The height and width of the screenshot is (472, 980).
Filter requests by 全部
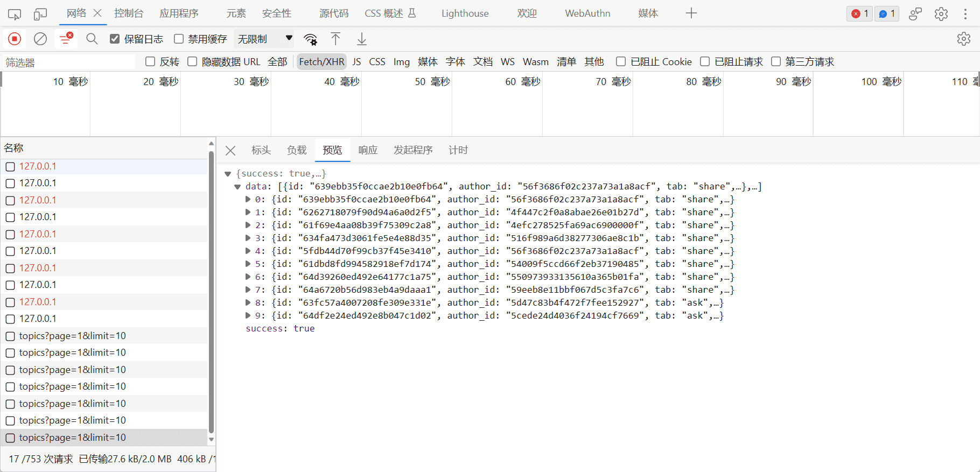coord(277,62)
